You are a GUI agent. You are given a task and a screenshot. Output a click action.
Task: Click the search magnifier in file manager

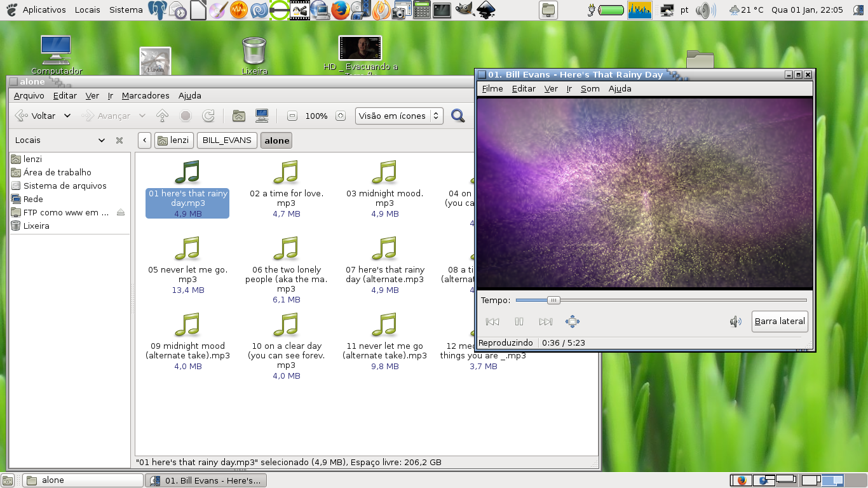click(458, 116)
